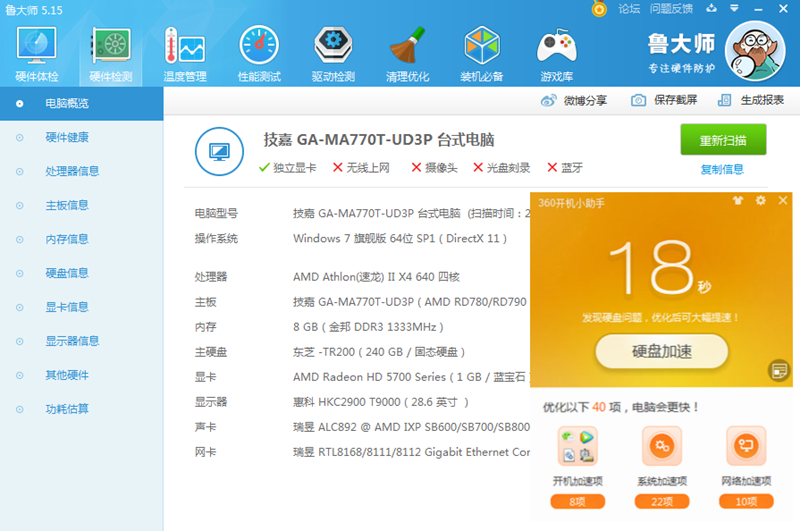Click the 装机必备 cube icon
Viewport: 800px width, 531px height.
click(482, 52)
